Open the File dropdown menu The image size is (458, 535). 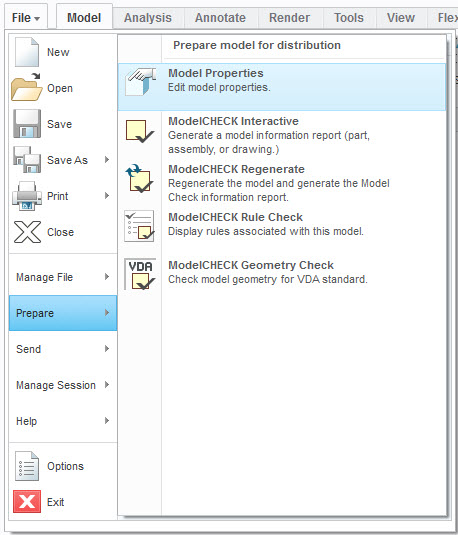[26, 18]
